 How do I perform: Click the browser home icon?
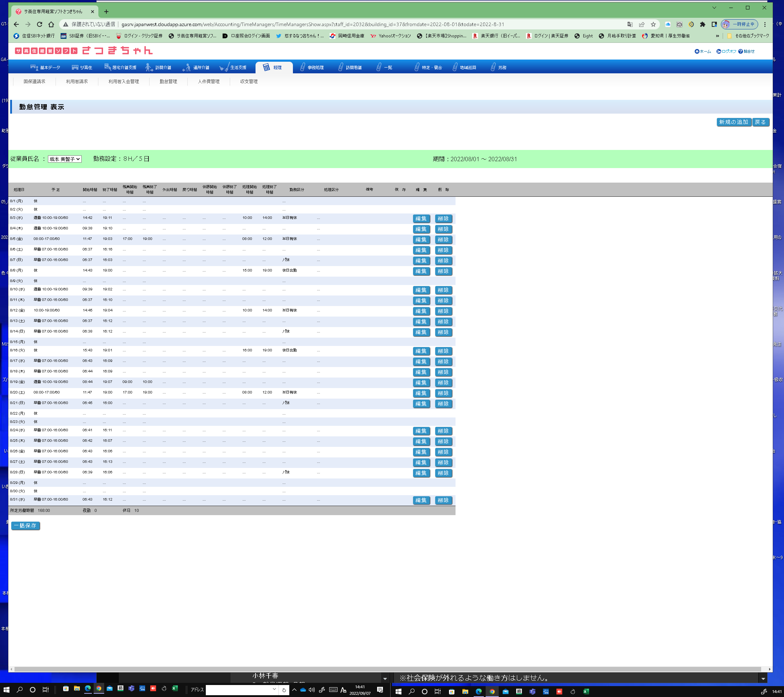[x=51, y=24]
